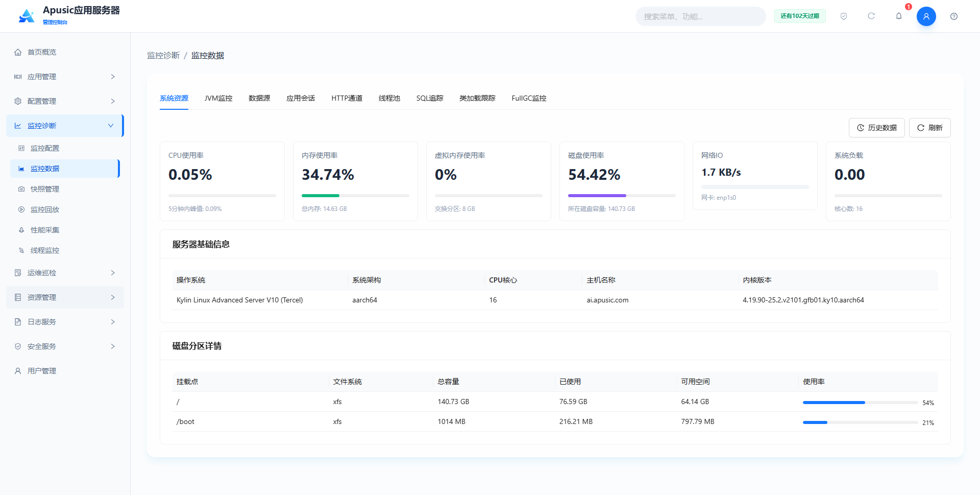980x495 pixels.
Task: Switch to the JVM监控 tab
Action: (x=218, y=98)
